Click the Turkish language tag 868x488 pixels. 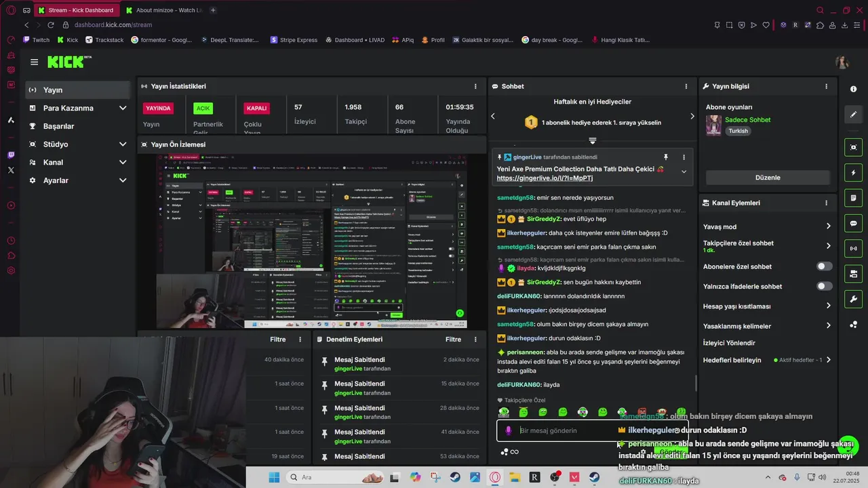click(x=738, y=131)
